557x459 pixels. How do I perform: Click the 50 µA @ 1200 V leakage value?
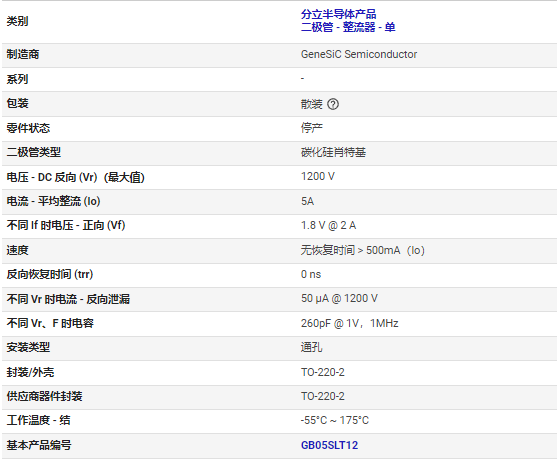pos(339,298)
